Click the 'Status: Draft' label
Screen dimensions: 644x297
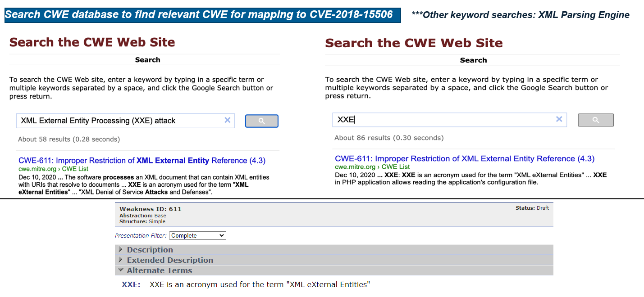click(x=532, y=208)
